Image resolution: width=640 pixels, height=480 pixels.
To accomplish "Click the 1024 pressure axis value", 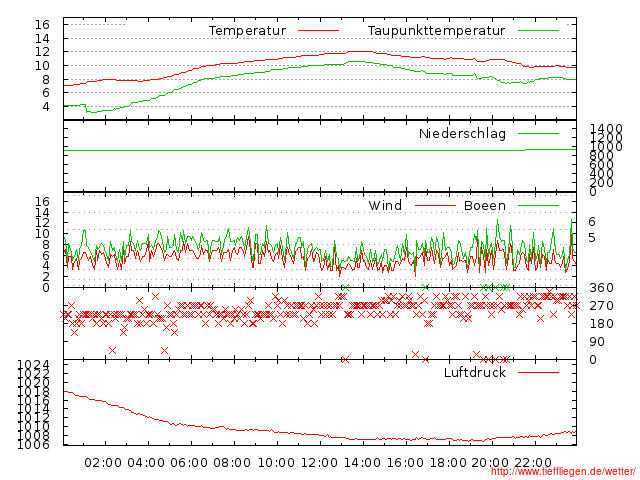I will 34,364.
